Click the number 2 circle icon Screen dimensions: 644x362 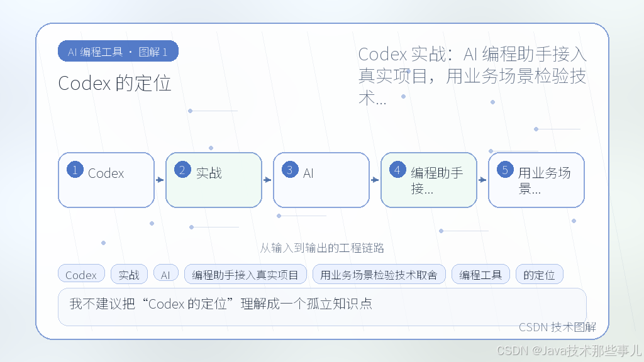pos(183,170)
